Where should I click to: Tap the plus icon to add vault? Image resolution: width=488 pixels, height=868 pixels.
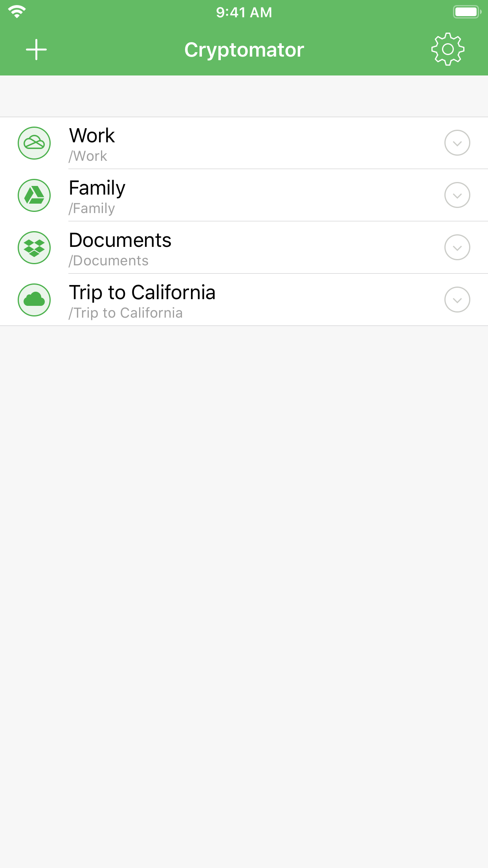point(36,50)
